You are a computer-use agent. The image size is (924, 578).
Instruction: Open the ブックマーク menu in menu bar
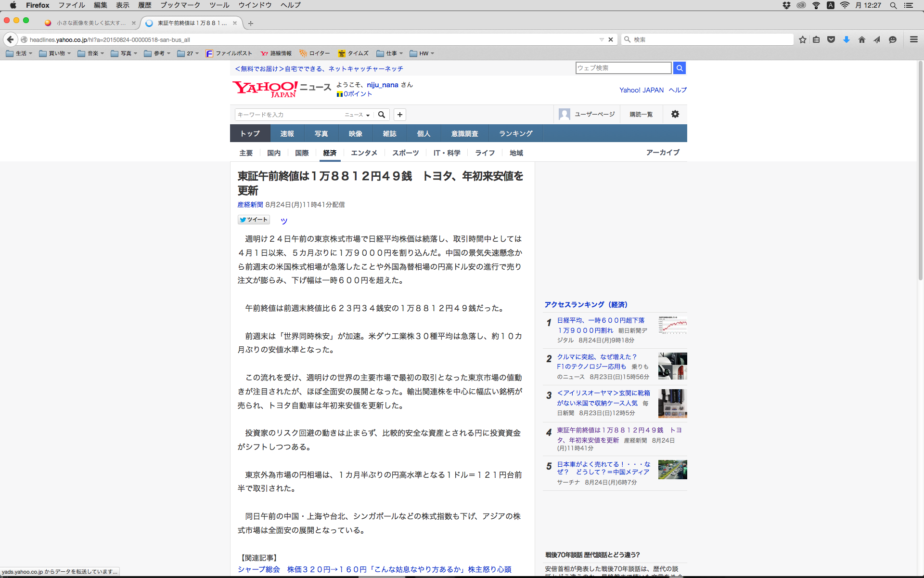(x=180, y=5)
